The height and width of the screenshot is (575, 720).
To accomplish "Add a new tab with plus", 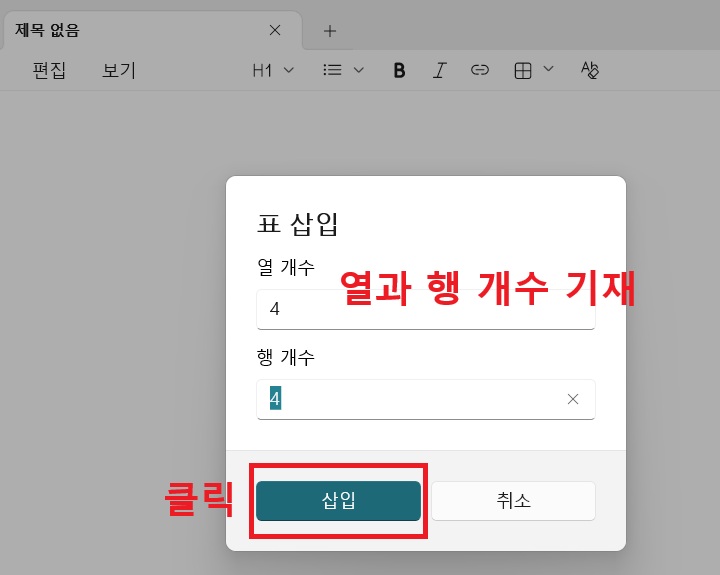I will tap(330, 31).
